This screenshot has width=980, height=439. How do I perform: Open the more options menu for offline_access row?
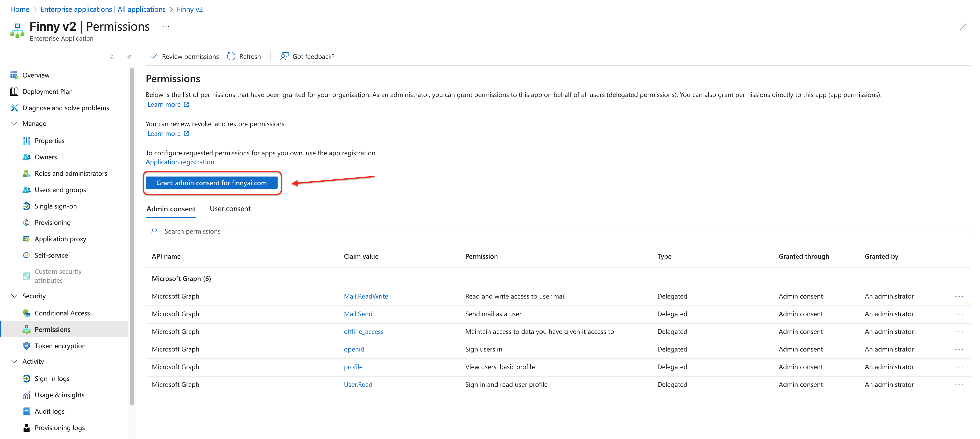(959, 332)
